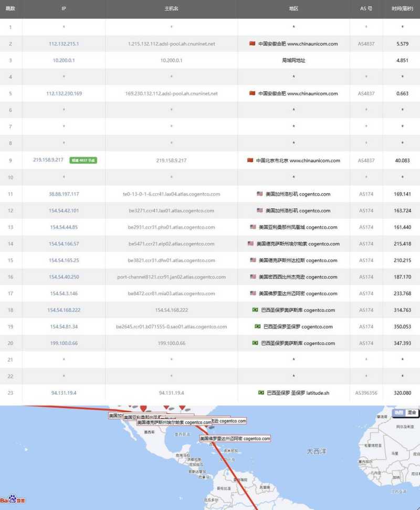
Task: Click IP address 154.54.168.222 in hop 18
Action: tap(64, 310)
